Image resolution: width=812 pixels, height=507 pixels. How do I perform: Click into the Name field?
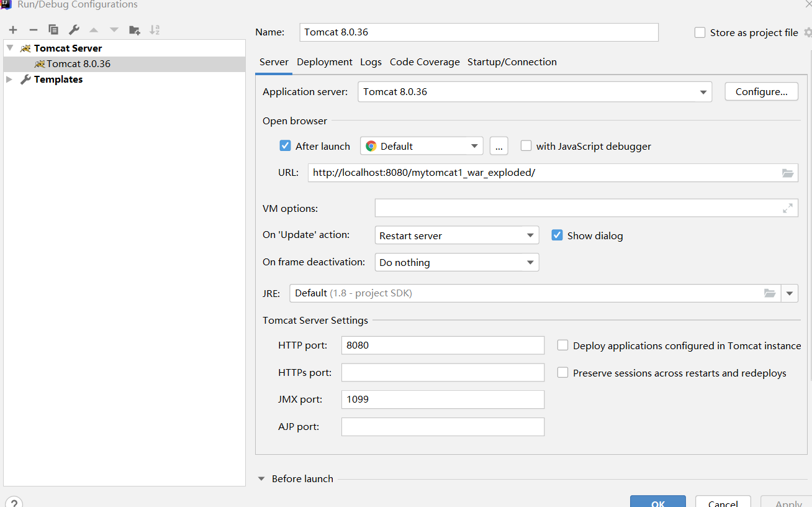coord(479,32)
